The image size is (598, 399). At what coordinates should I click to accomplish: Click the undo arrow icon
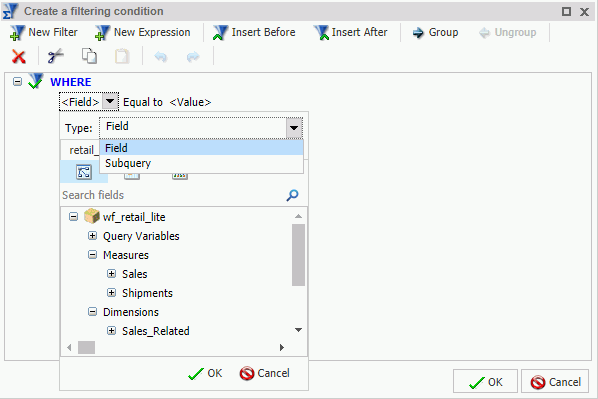click(161, 57)
